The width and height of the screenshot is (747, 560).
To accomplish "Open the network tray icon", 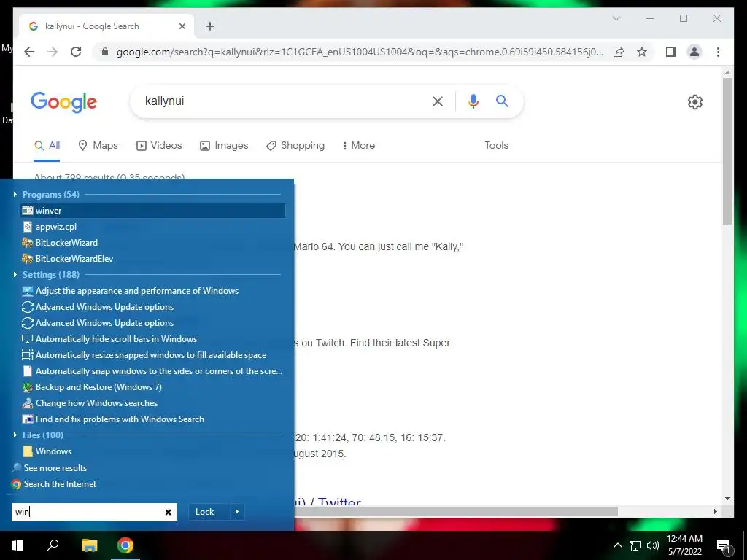I will point(635,545).
